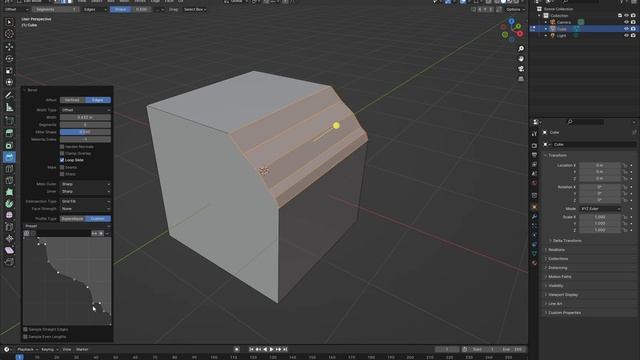Screen dimensions: 640x360
Task: Set Affect to Edges
Action: 98,100
